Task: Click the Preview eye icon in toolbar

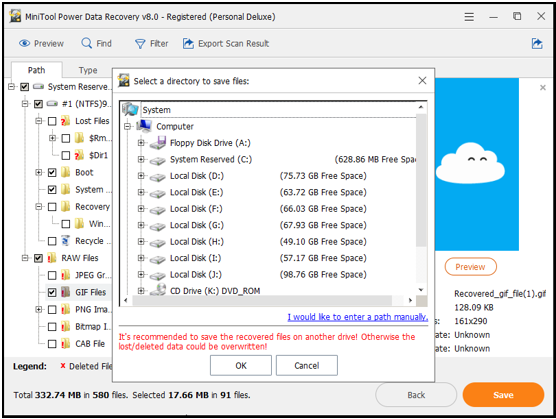Action: coord(24,43)
